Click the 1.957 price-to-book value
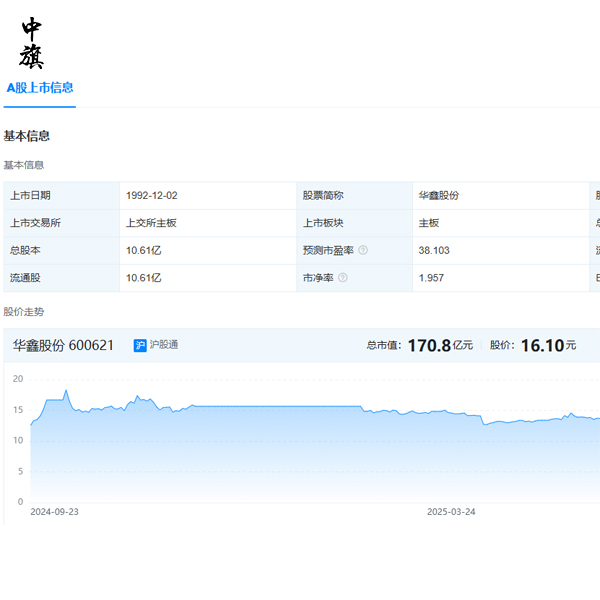Screen dimensions: 600x600 pyautogui.click(x=431, y=278)
